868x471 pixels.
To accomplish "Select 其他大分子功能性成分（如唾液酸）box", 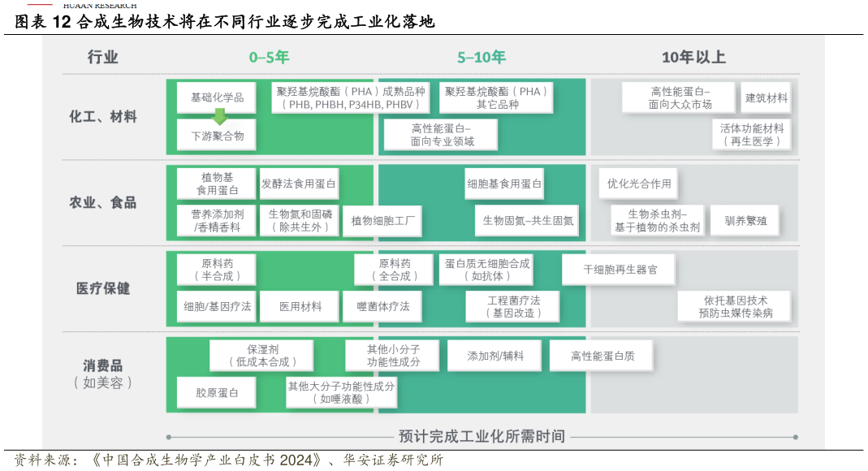I will [x=342, y=393].
